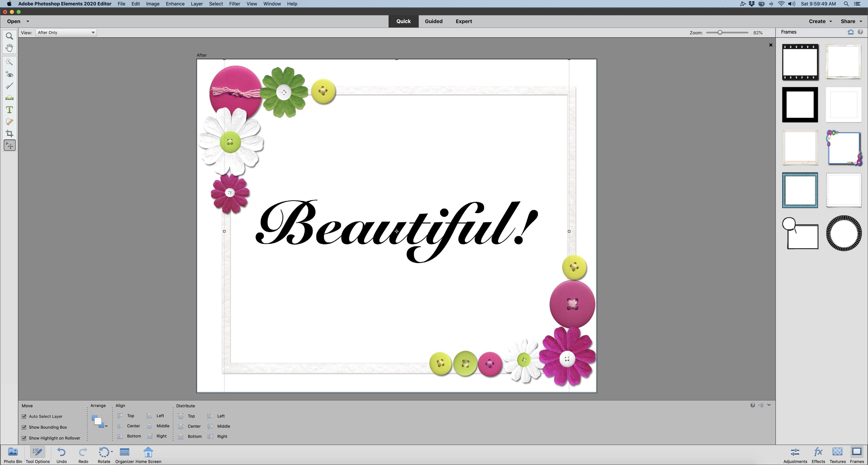Disable Show Highlight on Rollover

[24, 438]
